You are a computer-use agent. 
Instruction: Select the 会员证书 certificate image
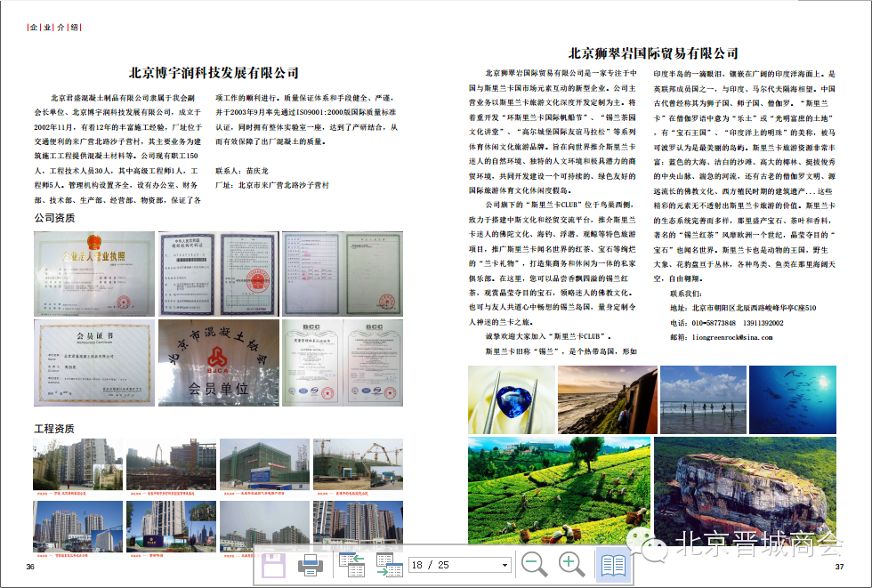click(94, 362)
